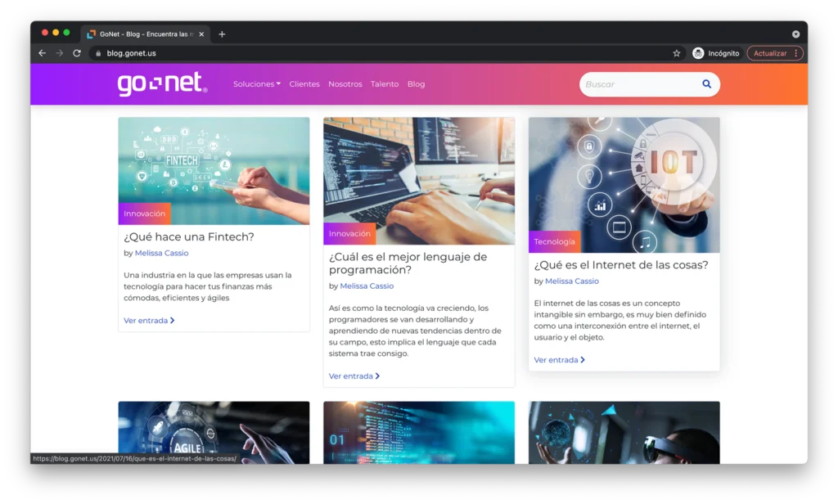
Task: Open author Melissa Cassio on IoT post
Action: point(572,281)
